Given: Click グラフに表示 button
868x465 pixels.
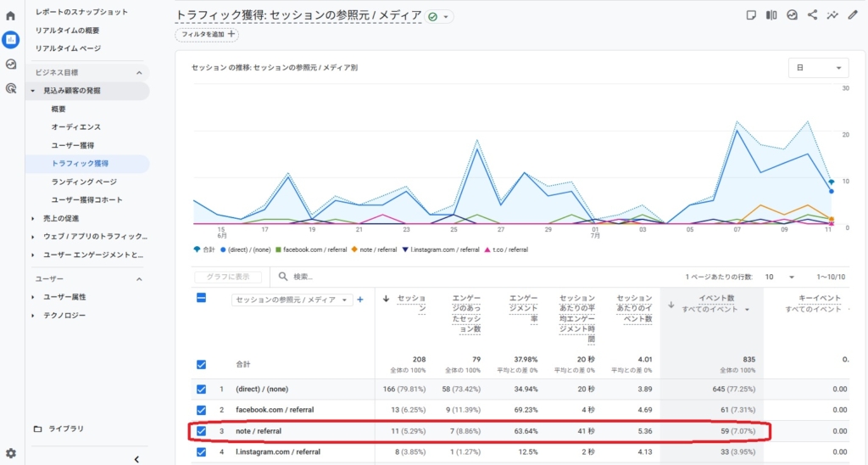Looking at the screenshot, I should pos(227,277).
